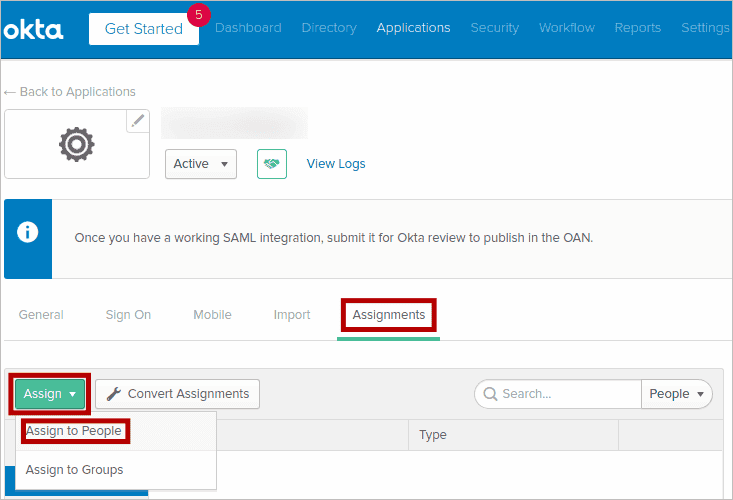Viewport: 733px width, 500px height.
Task: Open the General tab
Action: (x=41, y=315)
